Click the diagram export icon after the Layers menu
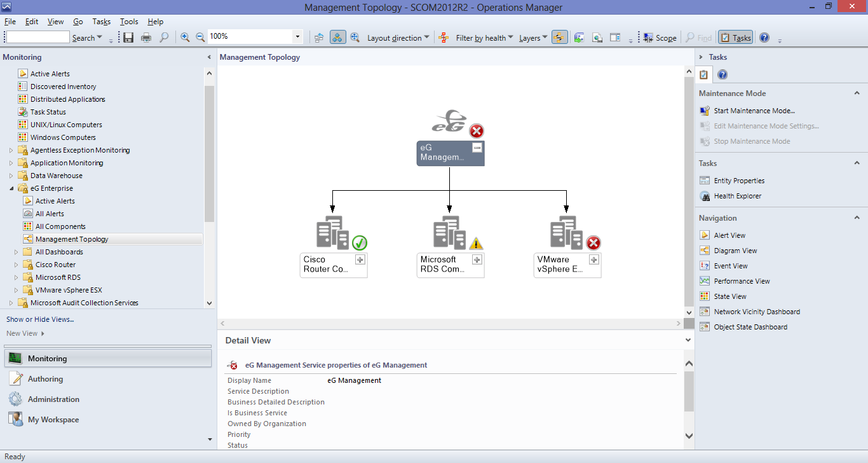Image resolution: width=868 pixels, height=463 pixels. (x=579, y=38)
